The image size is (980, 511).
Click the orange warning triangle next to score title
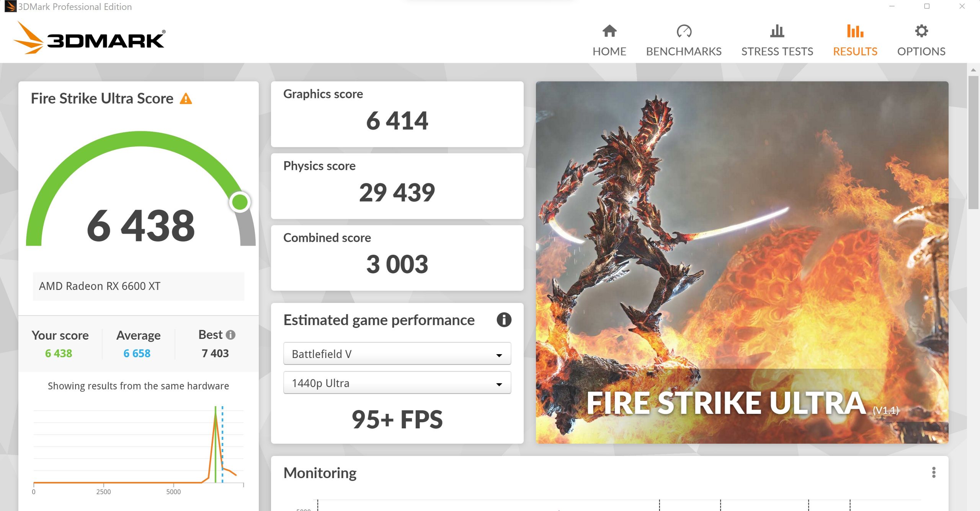pyautogui.click(x=186, y=99)
